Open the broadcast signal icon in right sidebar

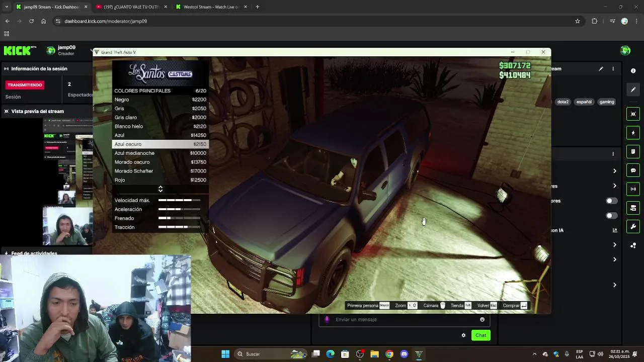(x=633, y=189)
